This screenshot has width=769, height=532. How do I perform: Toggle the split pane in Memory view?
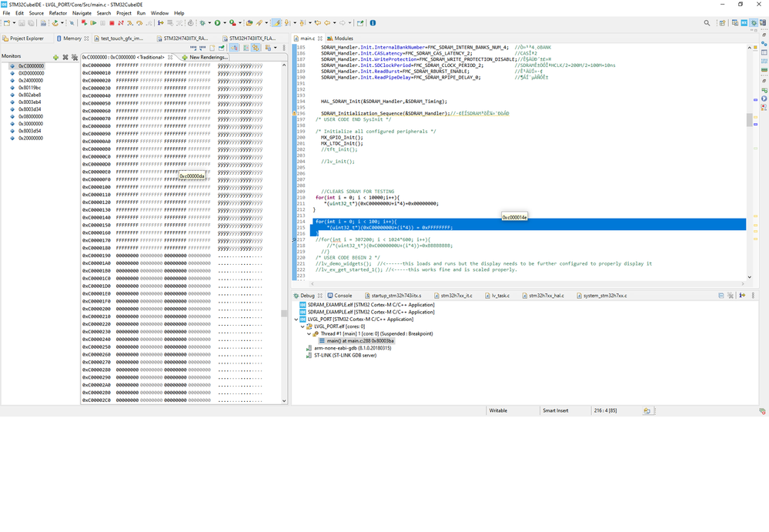pos(246,48)
